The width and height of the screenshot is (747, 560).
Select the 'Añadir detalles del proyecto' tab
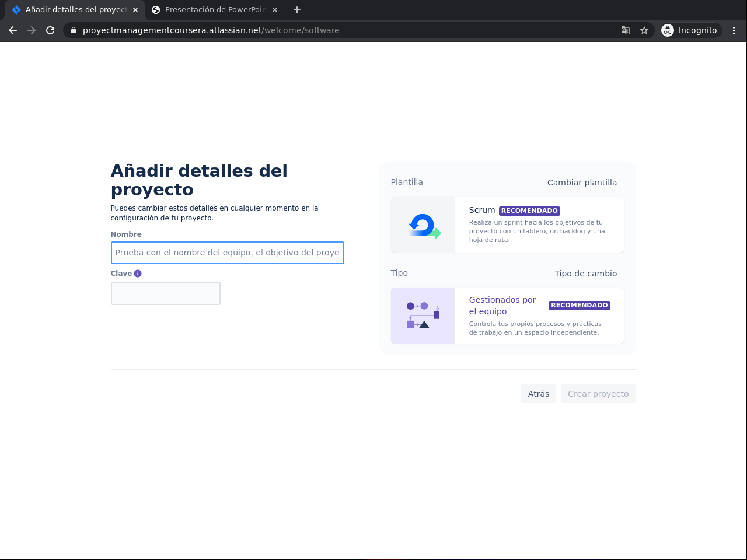point(76,10)
